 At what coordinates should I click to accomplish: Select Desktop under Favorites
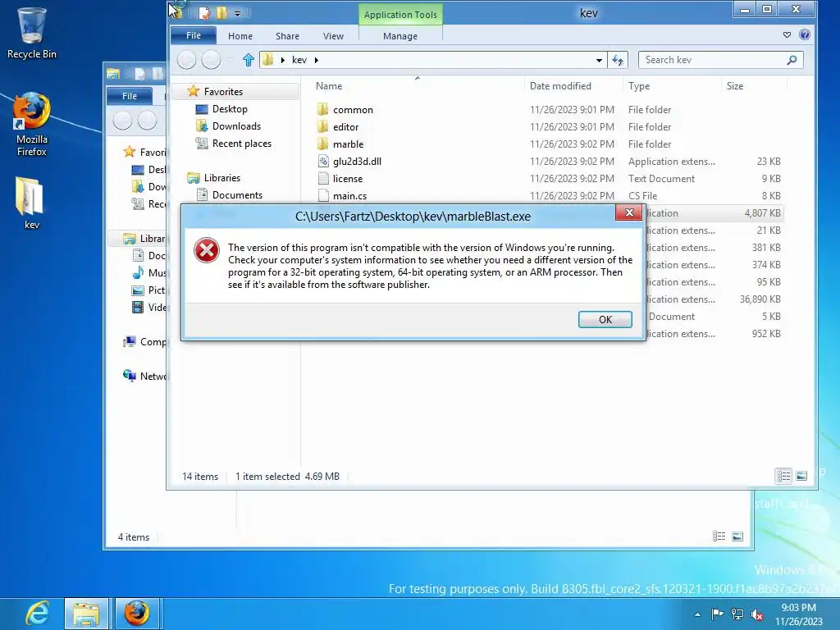[x=230, y=109]
